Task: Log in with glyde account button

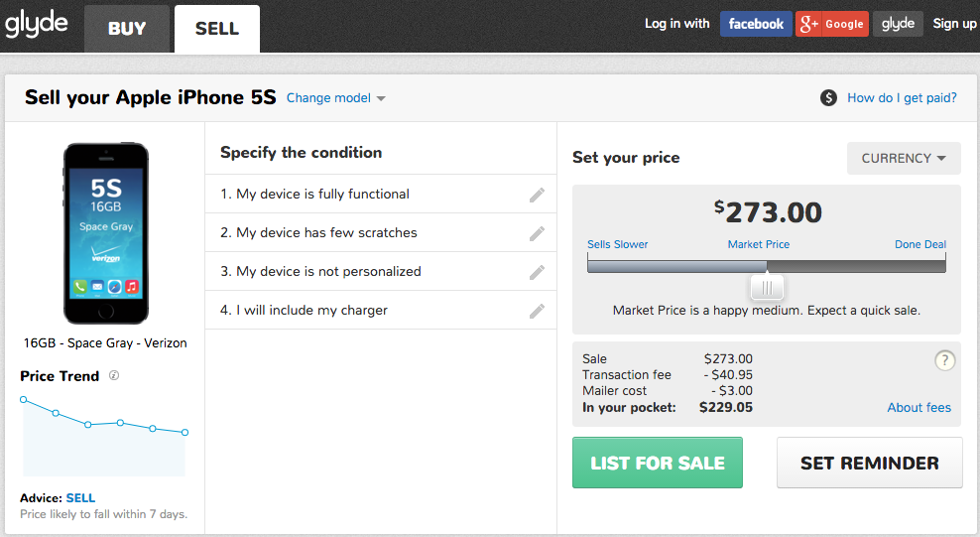Action: [x=898, y=25]
